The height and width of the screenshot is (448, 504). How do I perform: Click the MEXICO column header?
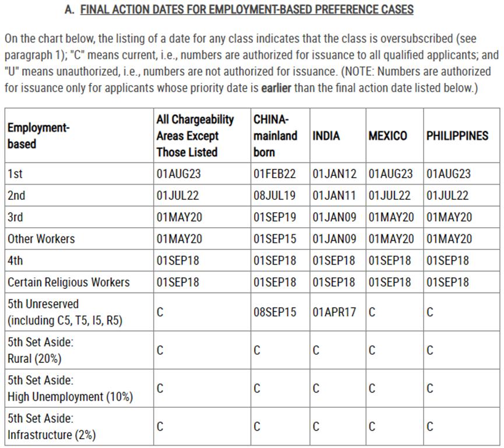(387, 136)
